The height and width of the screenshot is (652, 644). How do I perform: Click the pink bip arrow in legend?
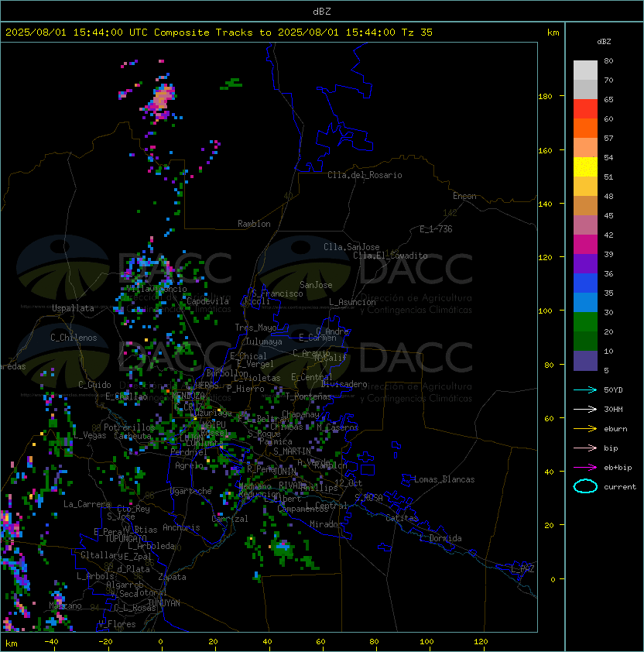585,448
